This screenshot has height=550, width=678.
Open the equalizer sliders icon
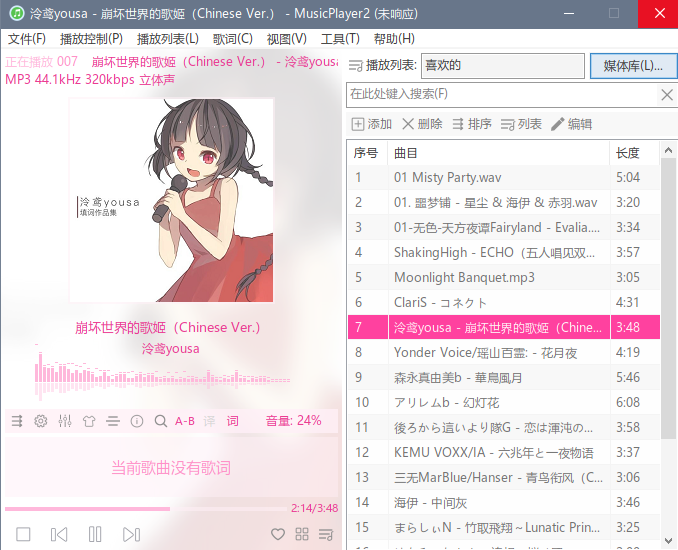point(65,421)
